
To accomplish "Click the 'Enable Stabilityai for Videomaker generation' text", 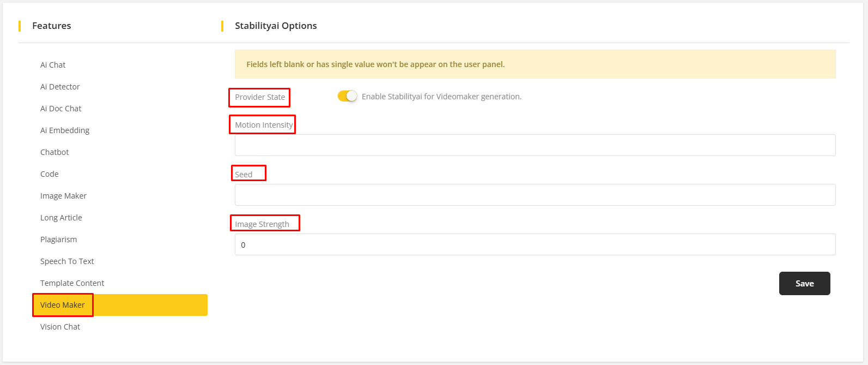I will click(441, 97).
